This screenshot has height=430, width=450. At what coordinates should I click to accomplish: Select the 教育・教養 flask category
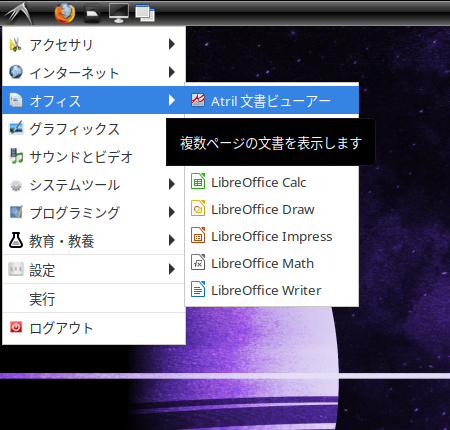pyautogui.click(x=94, y=240)
